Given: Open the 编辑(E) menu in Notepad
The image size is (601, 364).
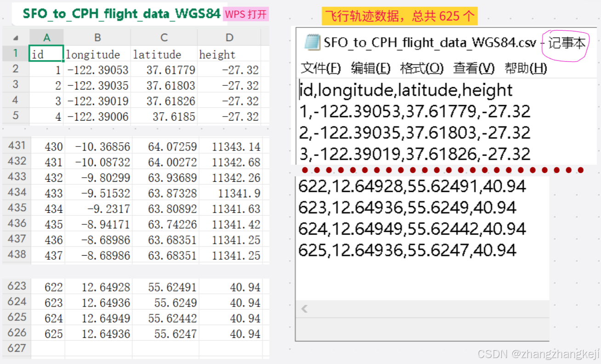Looking at the screenshot, I should (370, 68).
